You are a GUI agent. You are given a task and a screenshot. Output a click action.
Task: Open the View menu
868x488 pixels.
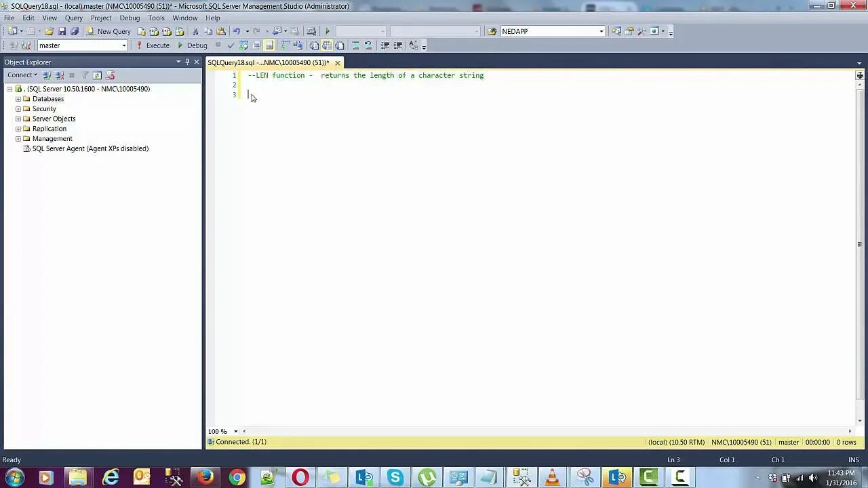(50, 18)
